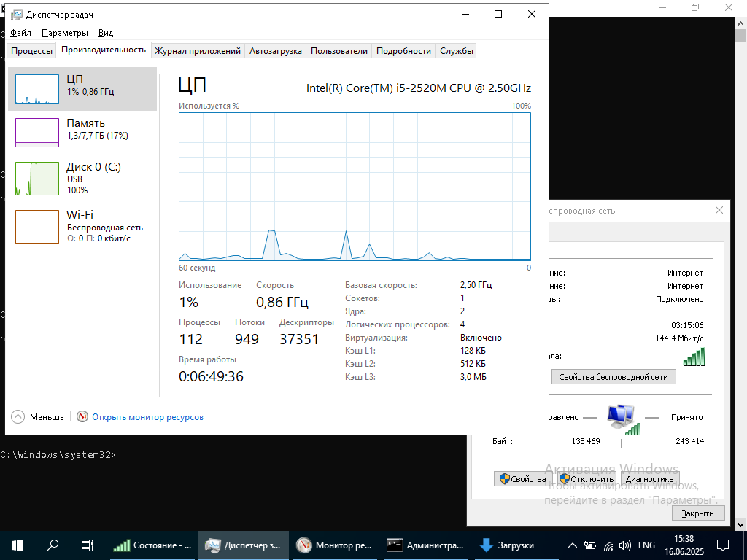Viewport: 747px width, 560px height.
Task: Click the descriptors count 37351
Action: (299, 339)
